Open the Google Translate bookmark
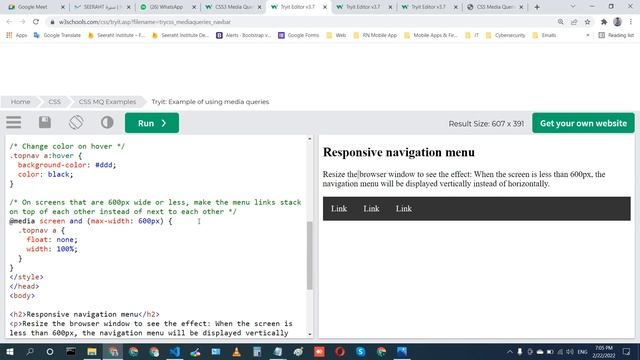640x360 pixels. coord(57,36)
